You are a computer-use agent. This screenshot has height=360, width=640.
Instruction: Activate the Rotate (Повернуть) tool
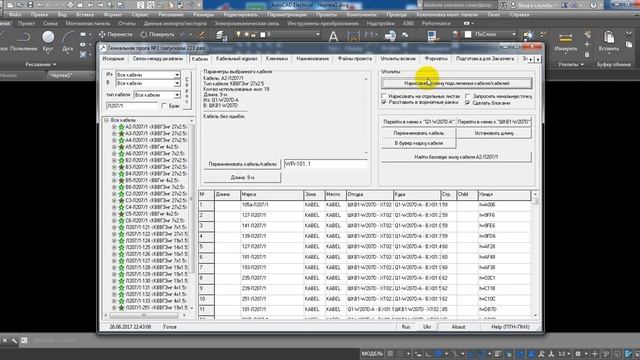click(158, 35)
